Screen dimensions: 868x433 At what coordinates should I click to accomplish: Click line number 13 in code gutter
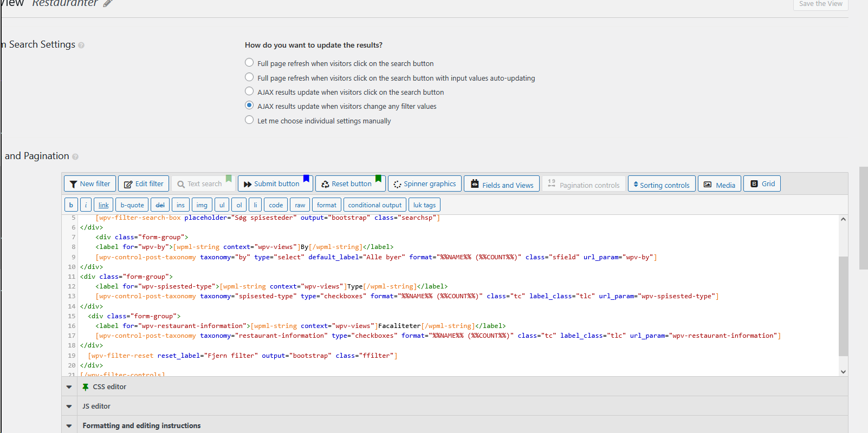point(72,297)
